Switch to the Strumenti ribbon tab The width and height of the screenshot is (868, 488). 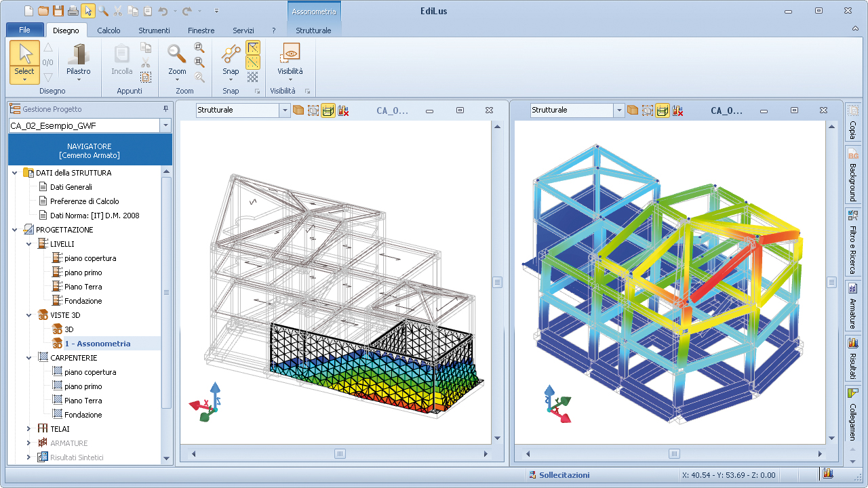click(154, 30)
